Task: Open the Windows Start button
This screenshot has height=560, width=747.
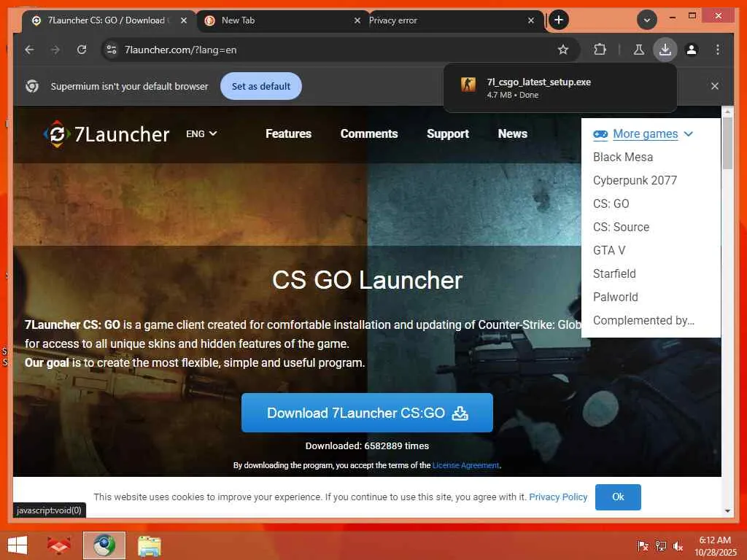Action: (18, 545)
